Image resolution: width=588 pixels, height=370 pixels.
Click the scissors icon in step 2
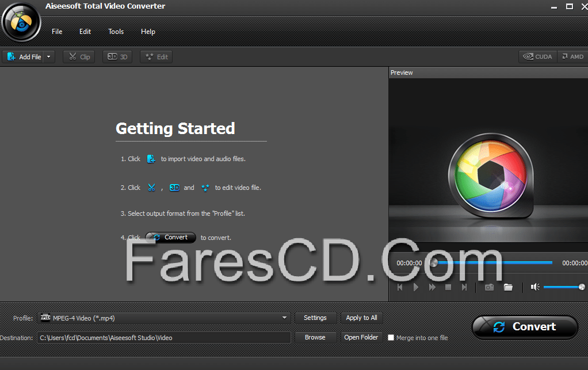151,188
